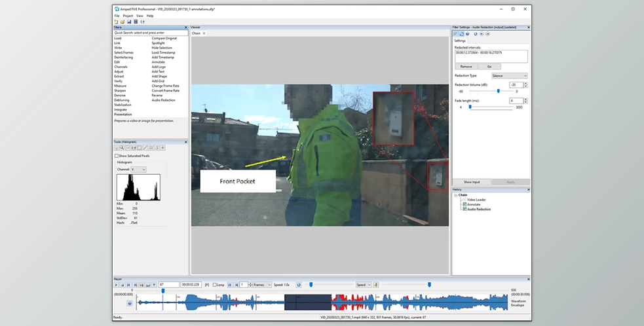Open the Help menu
Screen dimensions: 644x326
pyautogui.click(x=150, y=16)
